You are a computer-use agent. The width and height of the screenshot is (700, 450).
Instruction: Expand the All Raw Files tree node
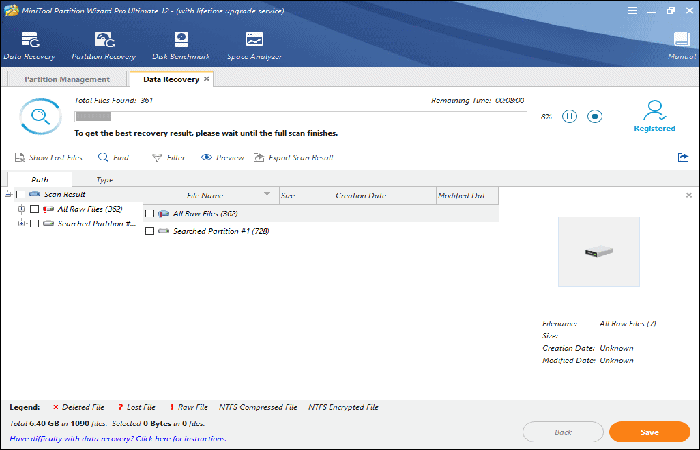tap(22, 209)
